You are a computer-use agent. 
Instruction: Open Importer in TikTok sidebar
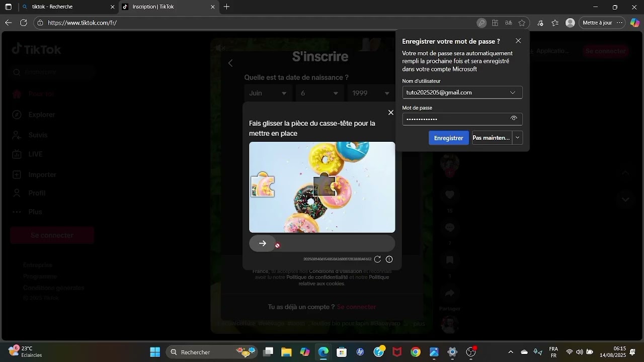pyautogui.click(x=34, y=174)
